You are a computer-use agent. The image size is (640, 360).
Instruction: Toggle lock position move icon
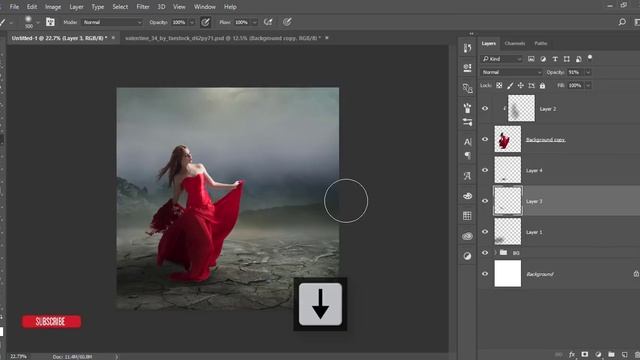click(520, 85)
